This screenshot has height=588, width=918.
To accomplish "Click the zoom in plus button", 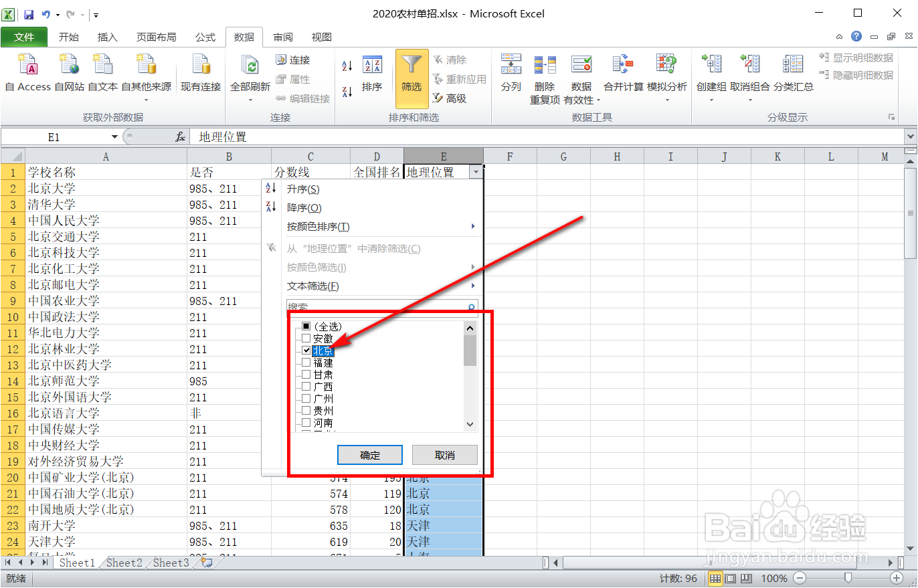I will [x=897, y=578].
